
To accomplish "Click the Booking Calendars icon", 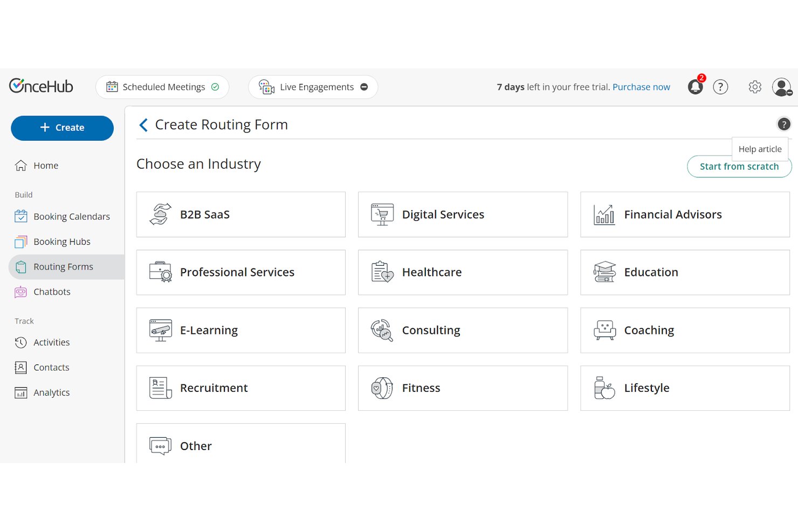I will [x=21, y=216].
